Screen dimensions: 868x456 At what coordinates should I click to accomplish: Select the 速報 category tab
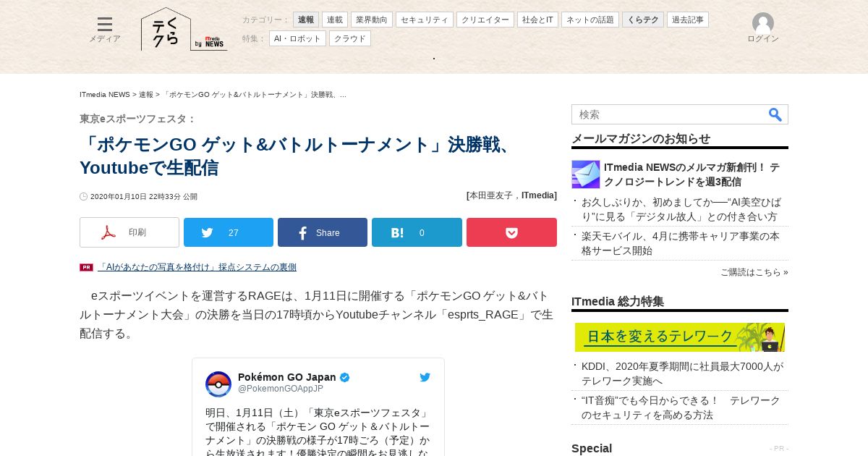(x=306, y=20)
